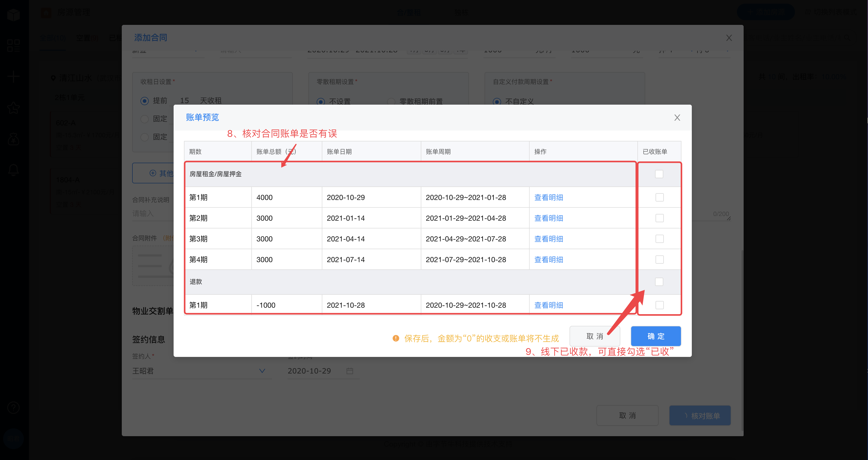View details of rent 第1期 4000 bill
Image resolution: width=868 pixels, height=460 pixels.
point(549,197)
